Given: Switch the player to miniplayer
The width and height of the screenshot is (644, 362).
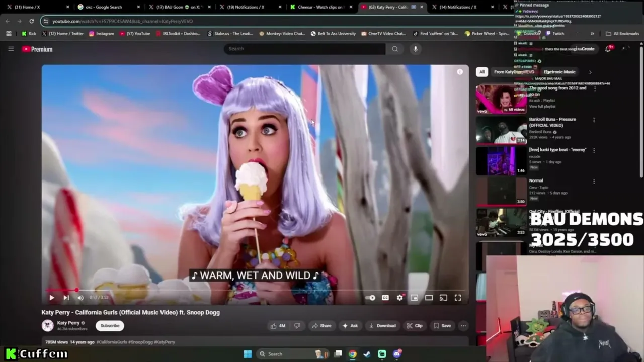Looking at the screenshot, I should coord(414,298).
